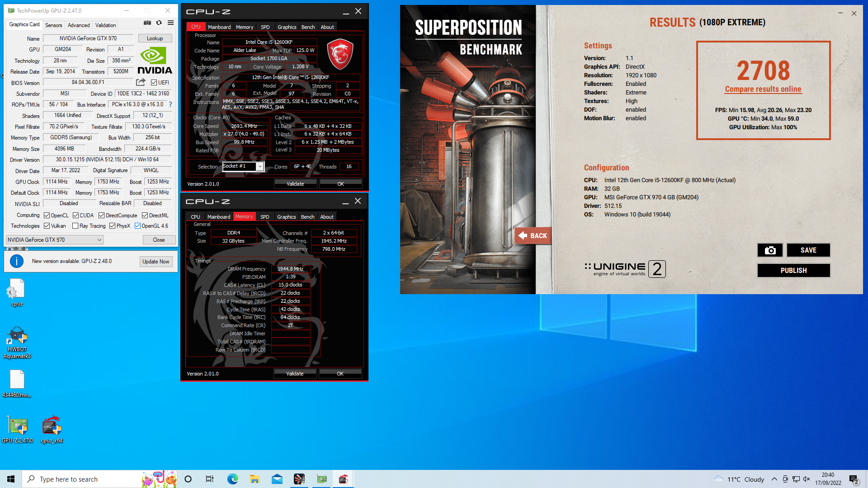Viewport: 868px width, 488px height.
Task: Toggle the OpenCL checkbox
Action: (x=47, y=216)
